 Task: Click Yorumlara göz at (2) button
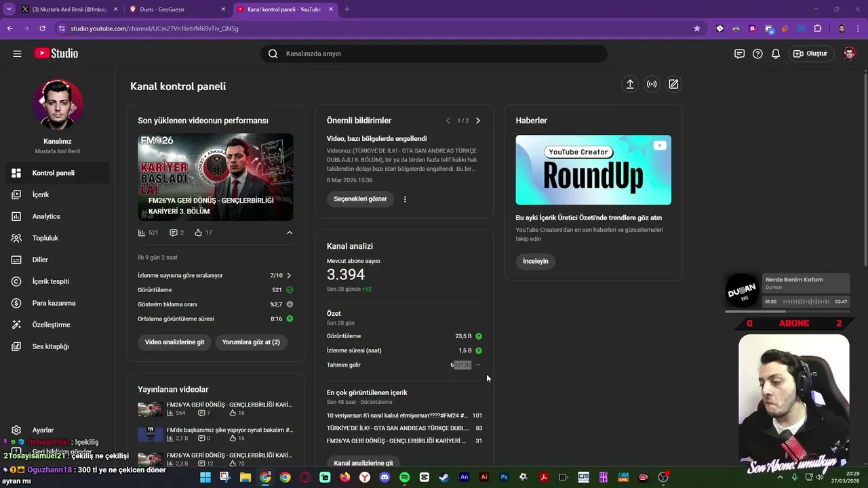coord(251,342)
